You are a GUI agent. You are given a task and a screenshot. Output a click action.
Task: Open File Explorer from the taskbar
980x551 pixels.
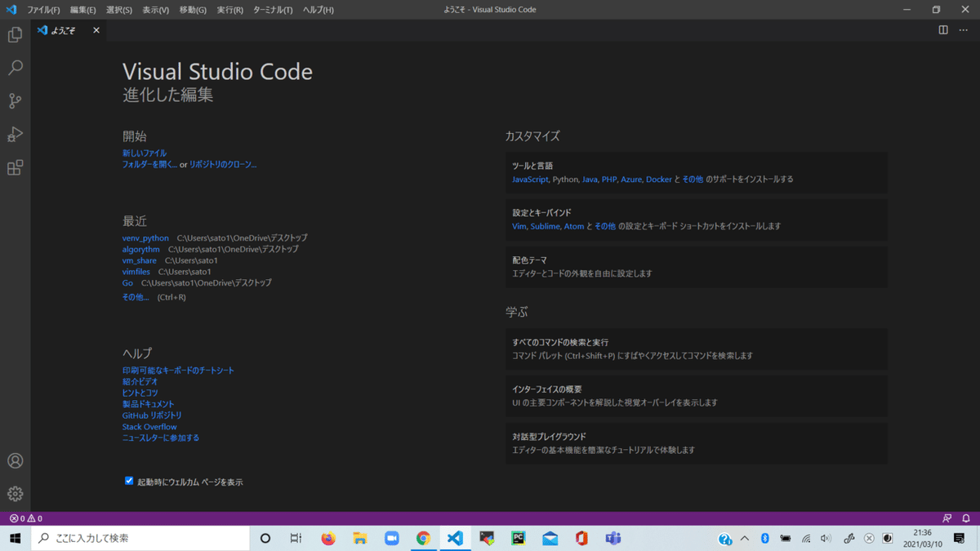(x=360, y=538)
